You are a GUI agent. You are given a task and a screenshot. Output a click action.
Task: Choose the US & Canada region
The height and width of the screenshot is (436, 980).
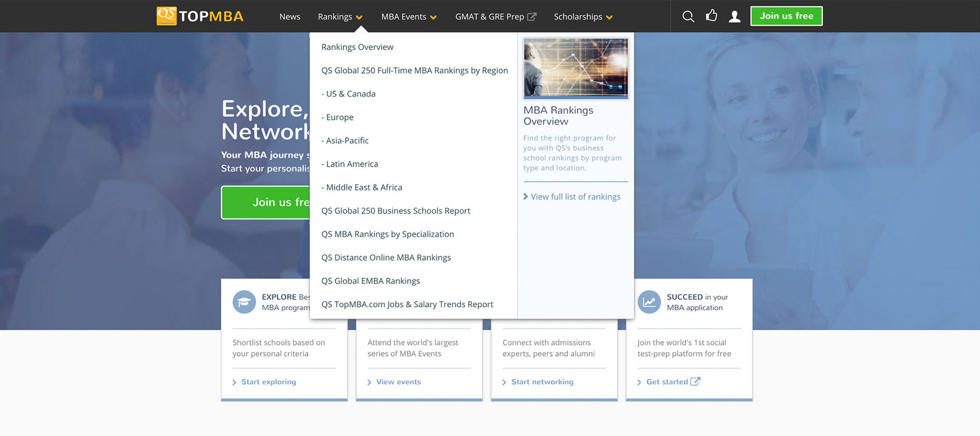pos(349,94)
